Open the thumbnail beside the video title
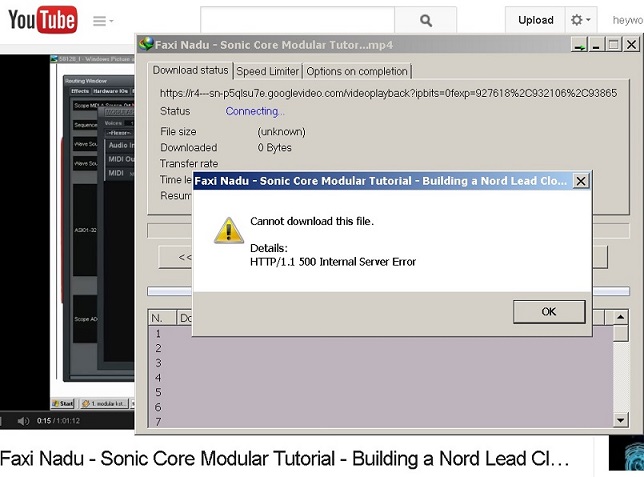644x477 pixels. coord(626,453)
